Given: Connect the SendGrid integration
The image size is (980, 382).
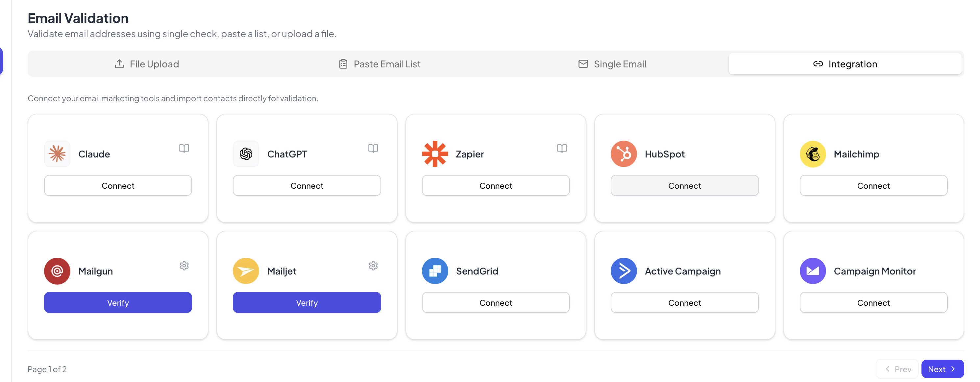Looking at the screenshot, I should [x=496, y=302].
